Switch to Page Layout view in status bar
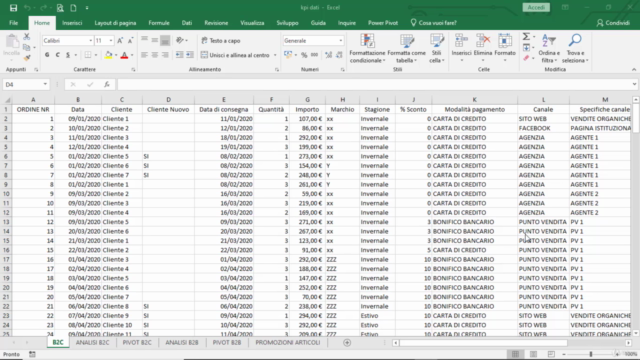The image size is (640, 360). tap(533, 354)
